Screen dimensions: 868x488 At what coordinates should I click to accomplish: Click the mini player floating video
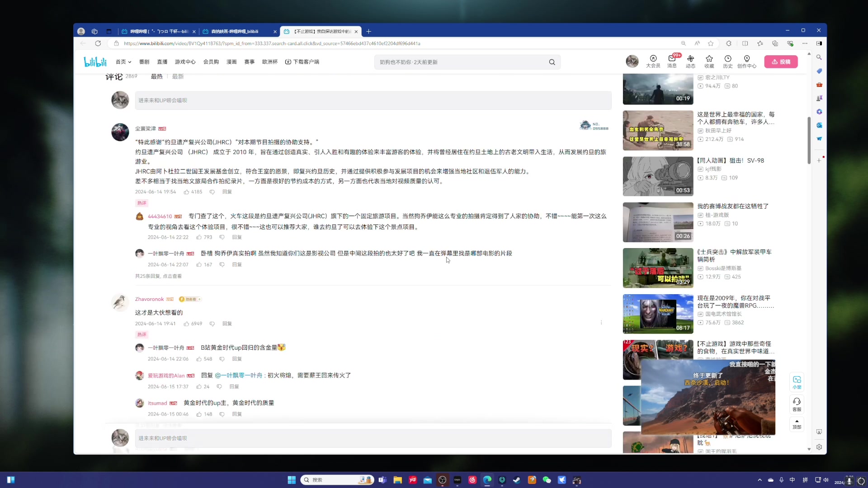coord(708,397)
